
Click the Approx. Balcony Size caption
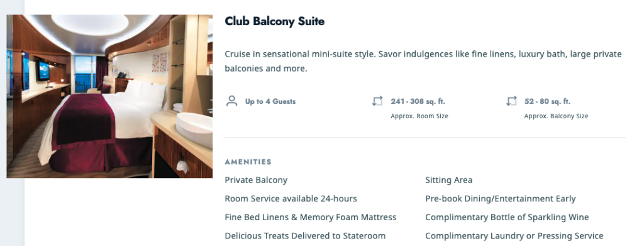556,116
